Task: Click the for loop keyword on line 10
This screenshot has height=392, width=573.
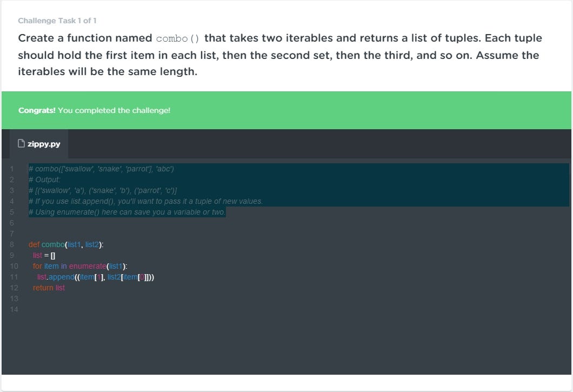Action: (36, 266)
